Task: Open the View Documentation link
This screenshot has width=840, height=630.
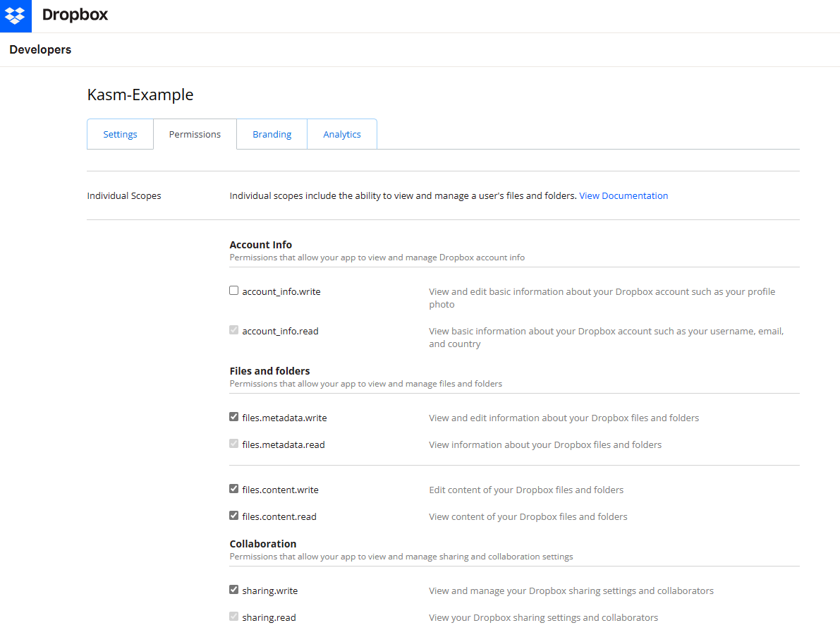Action: 623,195
